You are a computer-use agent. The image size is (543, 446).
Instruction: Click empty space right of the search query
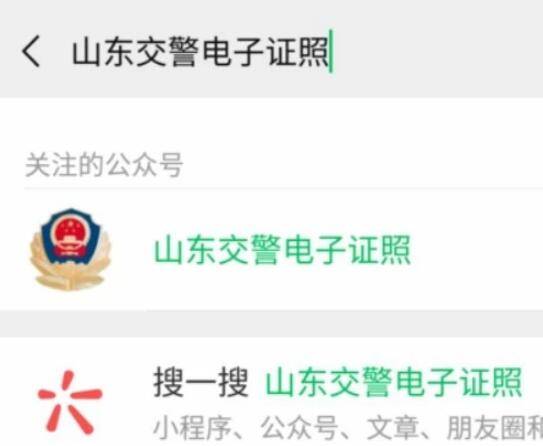436,51
